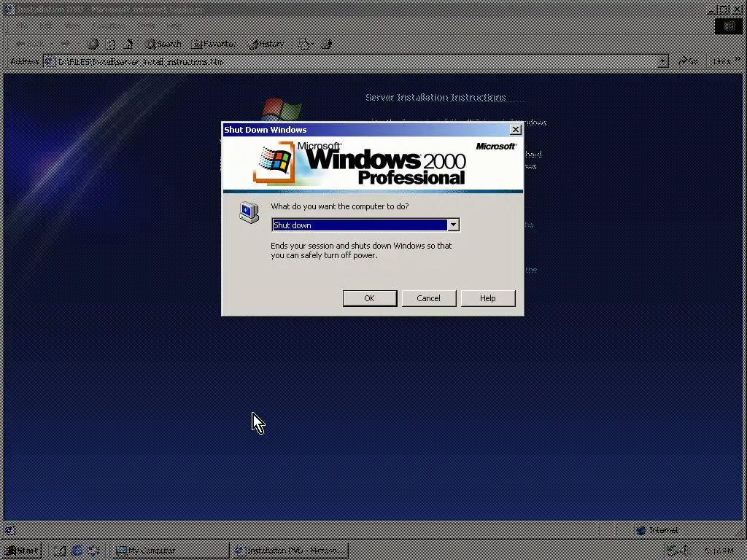Click the volume speaker tray icon
Viewport: 747px width, 560px height.
[685, 551]
